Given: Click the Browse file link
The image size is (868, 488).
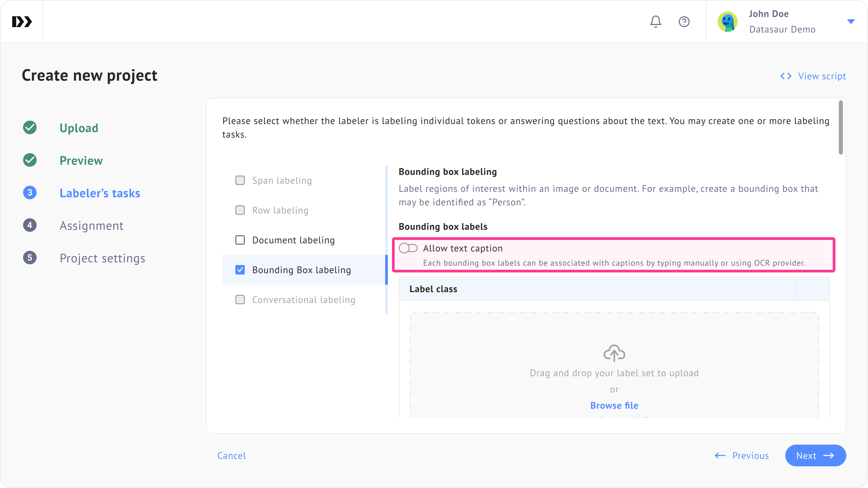Looking at the screenshot, I should [x=614, y=405].
